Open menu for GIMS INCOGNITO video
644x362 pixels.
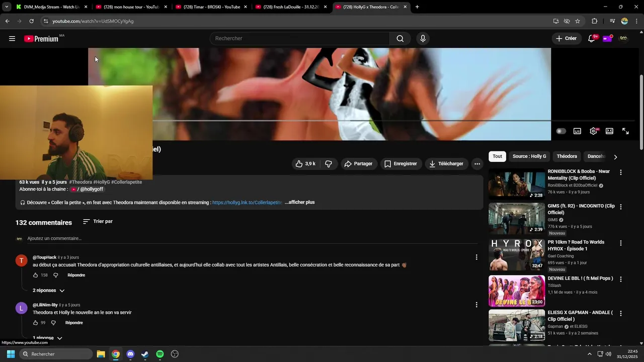(x=620, y=207)
